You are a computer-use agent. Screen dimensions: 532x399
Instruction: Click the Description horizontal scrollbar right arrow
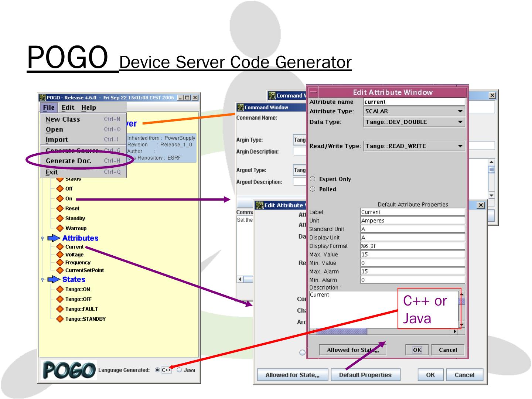click(455, 331)
